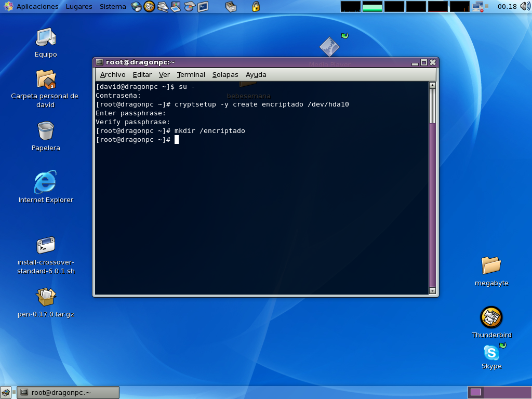Expand the Sistema menu
This screenshot has width=532, height=399.
(x=113, y=7)
